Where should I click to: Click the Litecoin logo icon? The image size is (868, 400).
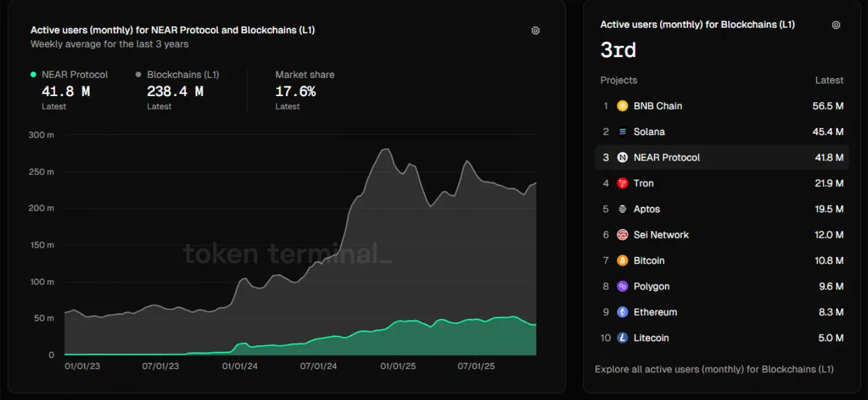622,338
